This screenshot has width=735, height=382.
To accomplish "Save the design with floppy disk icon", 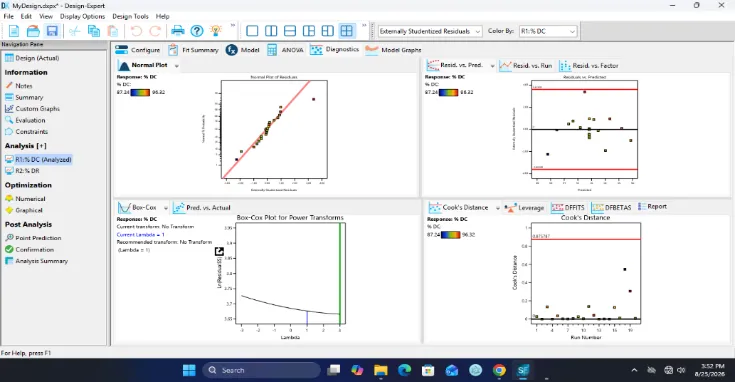I will 52,31.
